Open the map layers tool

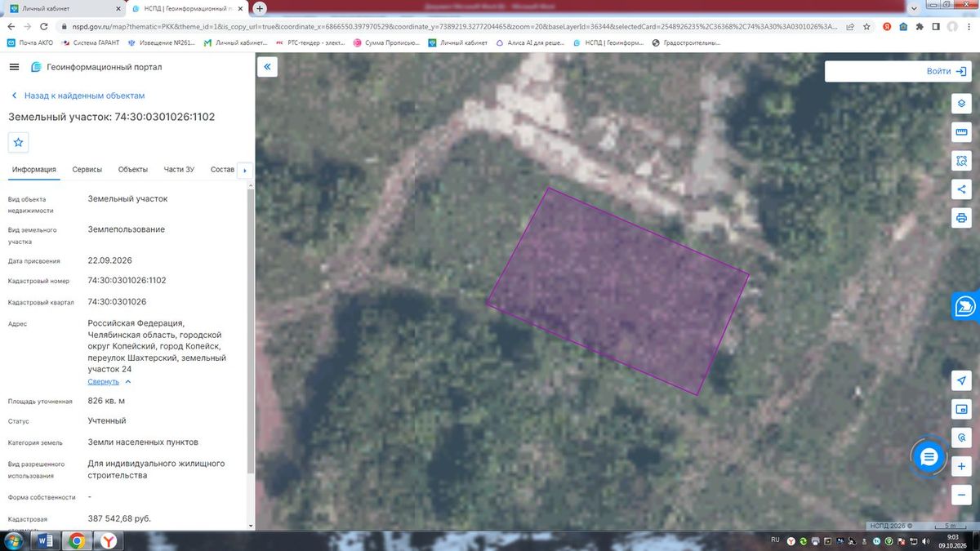coord(961,104)
